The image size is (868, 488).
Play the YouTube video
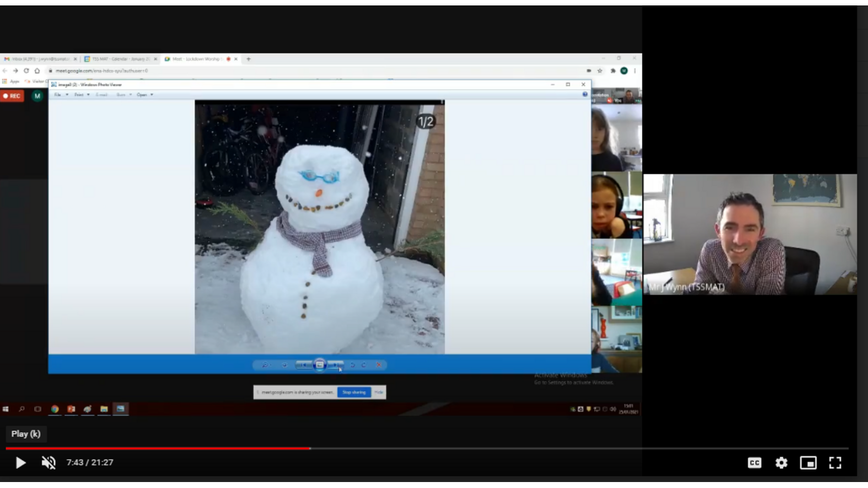[x=20, y=463]
